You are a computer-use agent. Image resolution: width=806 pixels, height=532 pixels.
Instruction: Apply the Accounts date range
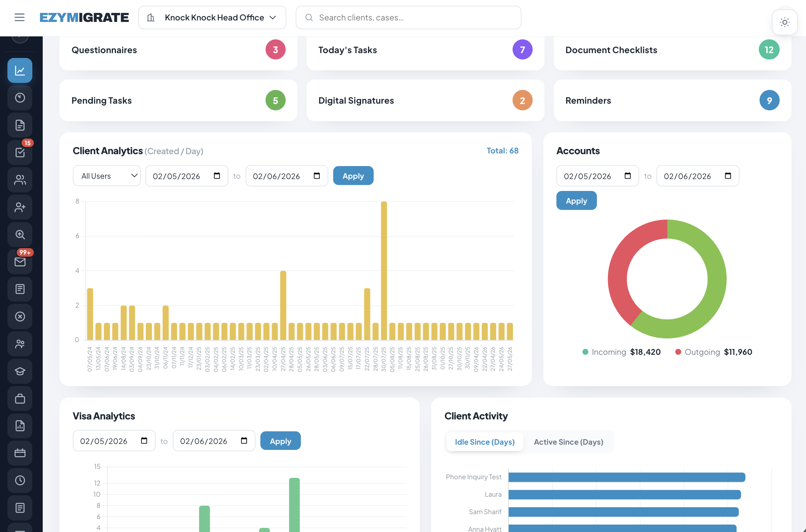click(x=576, y=201)
